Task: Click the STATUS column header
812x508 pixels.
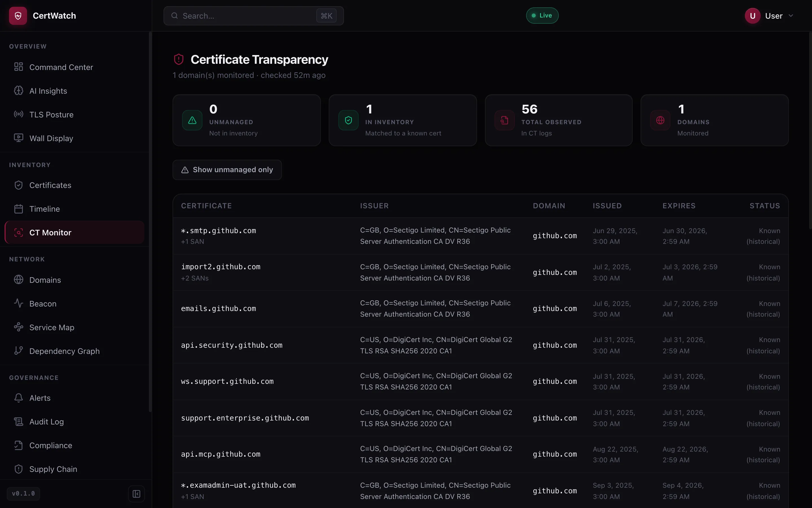Action: click(765, 206)
